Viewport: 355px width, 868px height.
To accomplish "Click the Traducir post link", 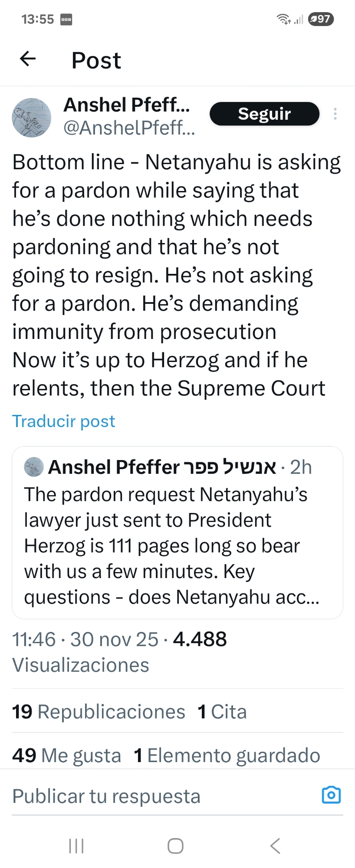I will click(x=63, y=421).
